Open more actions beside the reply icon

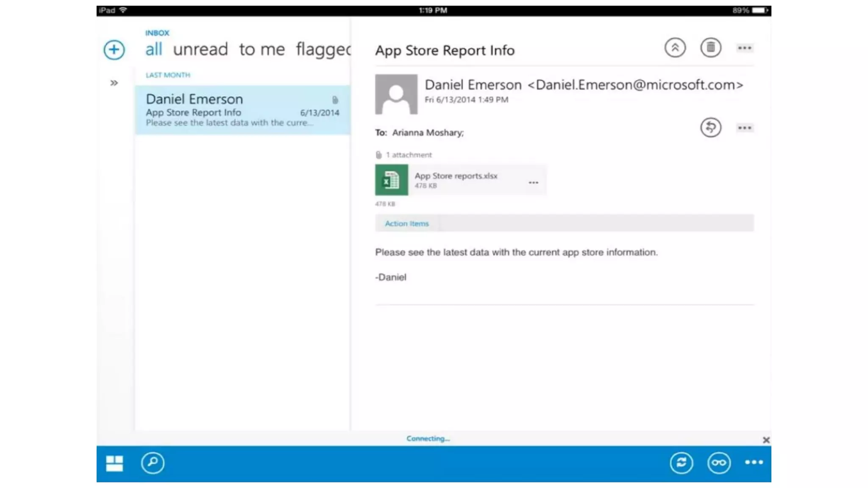[744, 128]
